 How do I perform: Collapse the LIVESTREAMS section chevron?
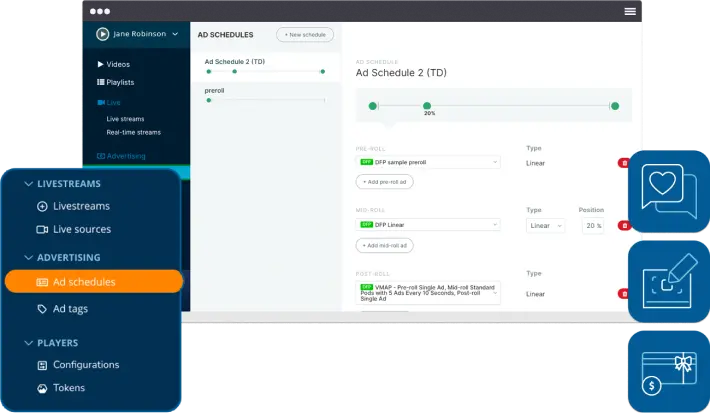click(27, 184)
